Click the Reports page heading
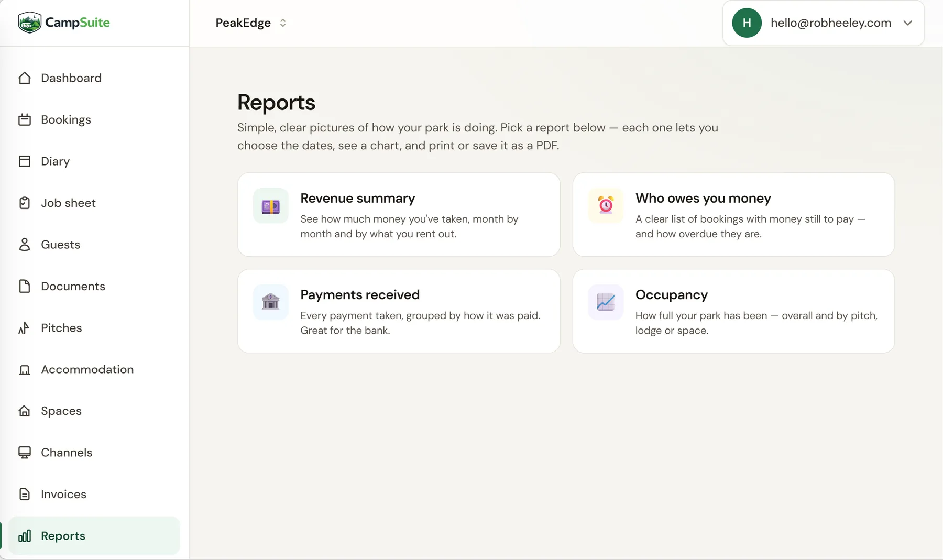943x560 pixels. [276, 103]
